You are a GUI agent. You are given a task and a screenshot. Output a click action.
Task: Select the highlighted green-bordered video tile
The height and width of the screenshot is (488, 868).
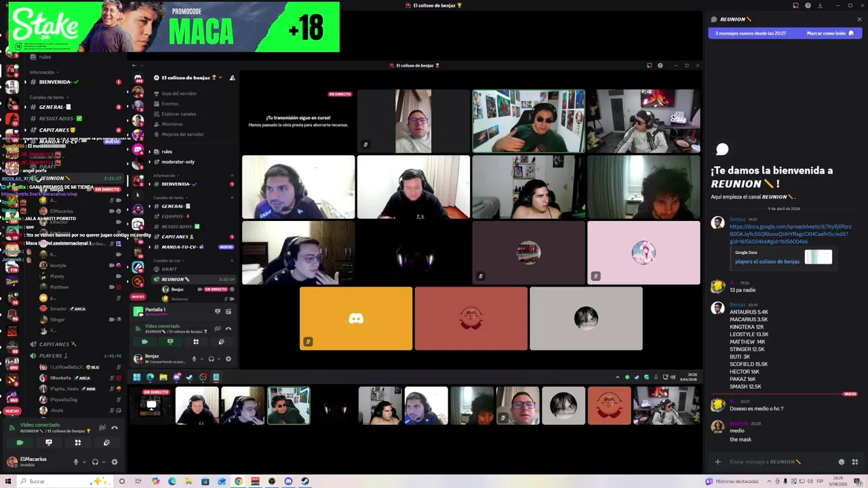528,121
